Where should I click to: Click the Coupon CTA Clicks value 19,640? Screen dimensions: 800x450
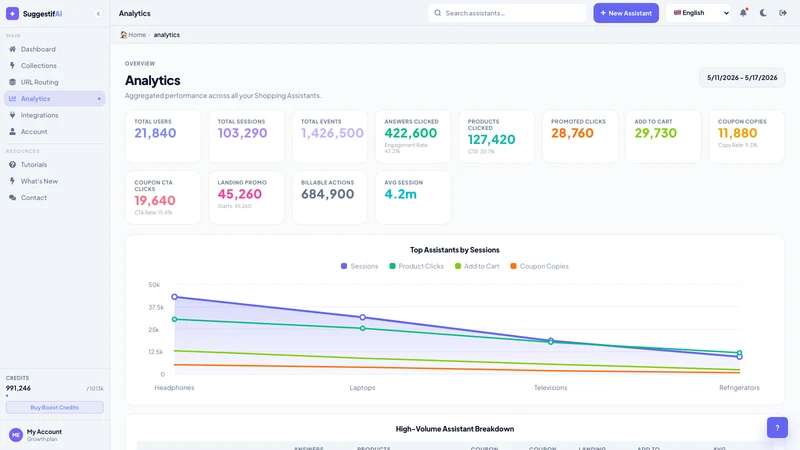point(155,201)
